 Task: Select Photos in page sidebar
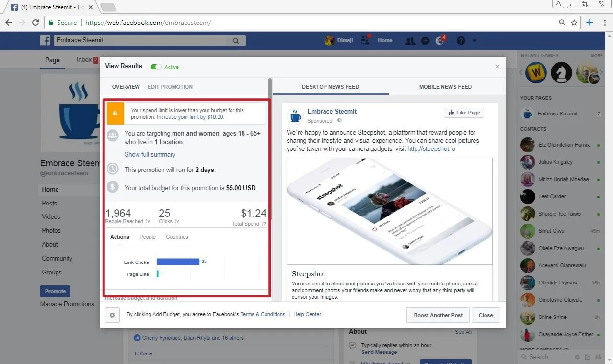pos(51,230)
